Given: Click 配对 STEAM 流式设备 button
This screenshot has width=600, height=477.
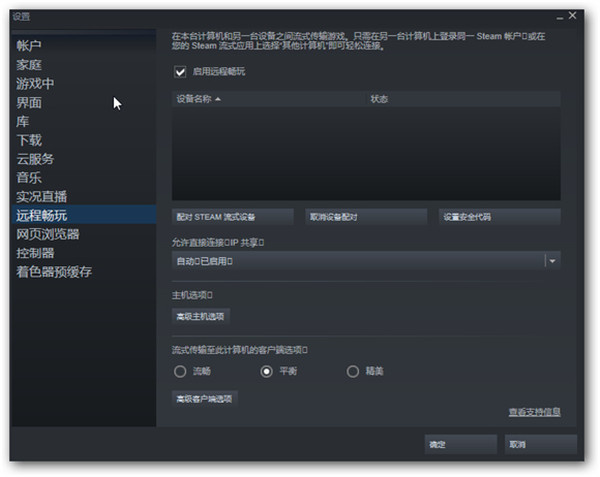Looking at the screenshot, I should 232,216.
